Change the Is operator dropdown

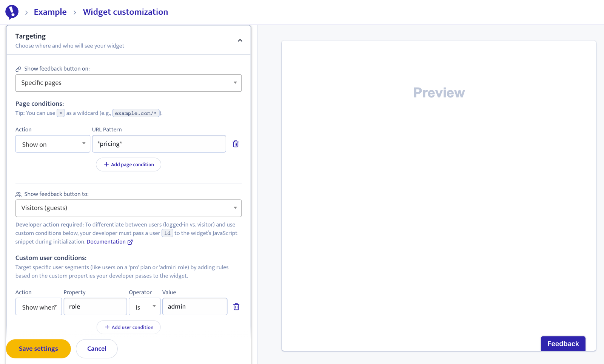point(144,307)
